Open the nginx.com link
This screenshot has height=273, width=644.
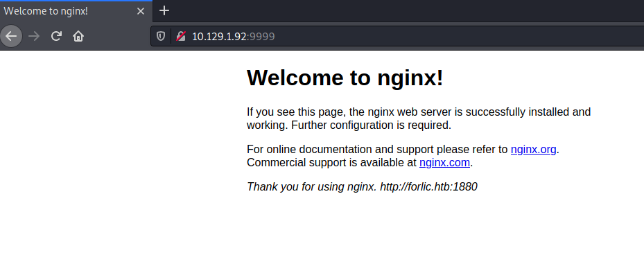[x=444, y=163]
